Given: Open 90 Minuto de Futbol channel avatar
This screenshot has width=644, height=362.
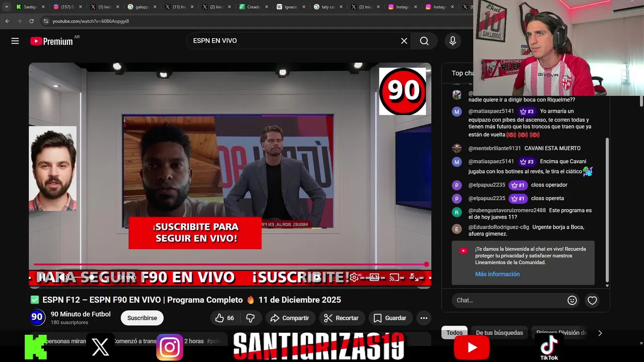Looking at the screenshot, I should [37, 318].
